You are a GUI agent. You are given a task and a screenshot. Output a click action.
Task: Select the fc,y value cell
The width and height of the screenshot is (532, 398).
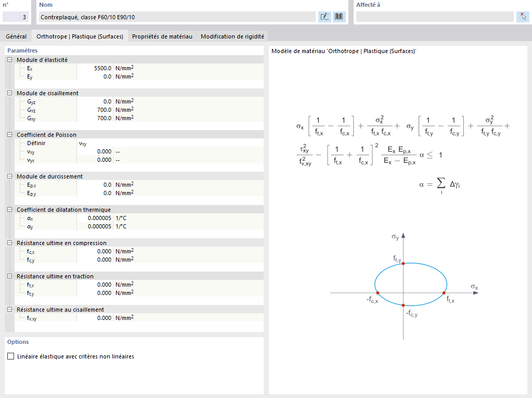point(95,260)
